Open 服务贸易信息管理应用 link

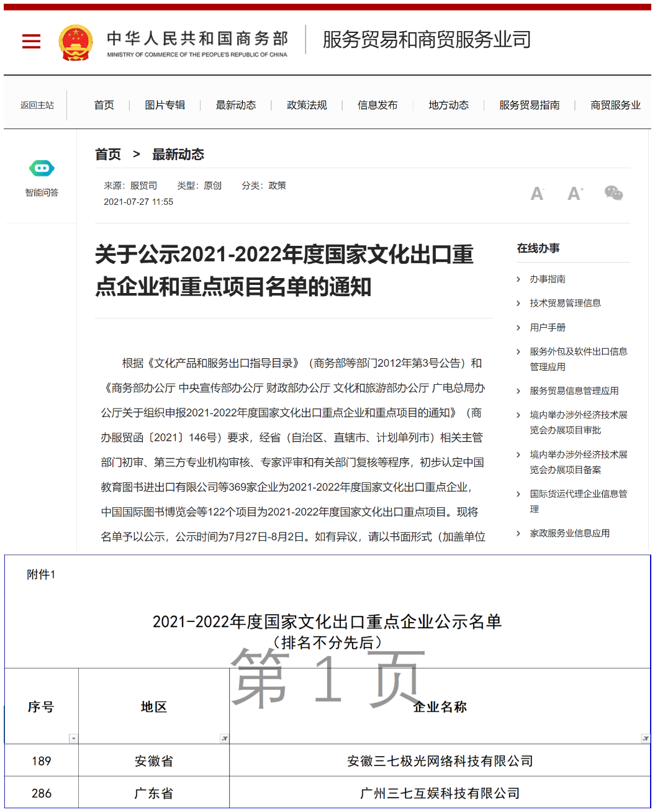point(574,391)
